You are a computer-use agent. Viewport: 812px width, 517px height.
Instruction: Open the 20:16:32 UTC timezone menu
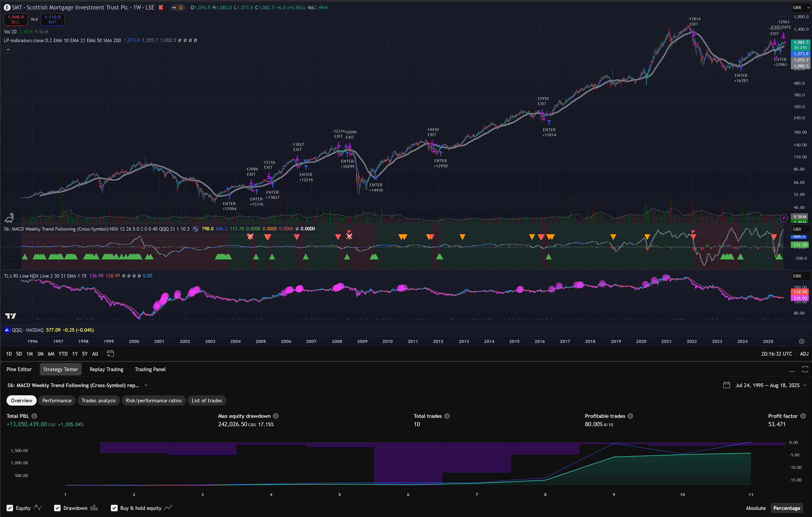[776, 354]
